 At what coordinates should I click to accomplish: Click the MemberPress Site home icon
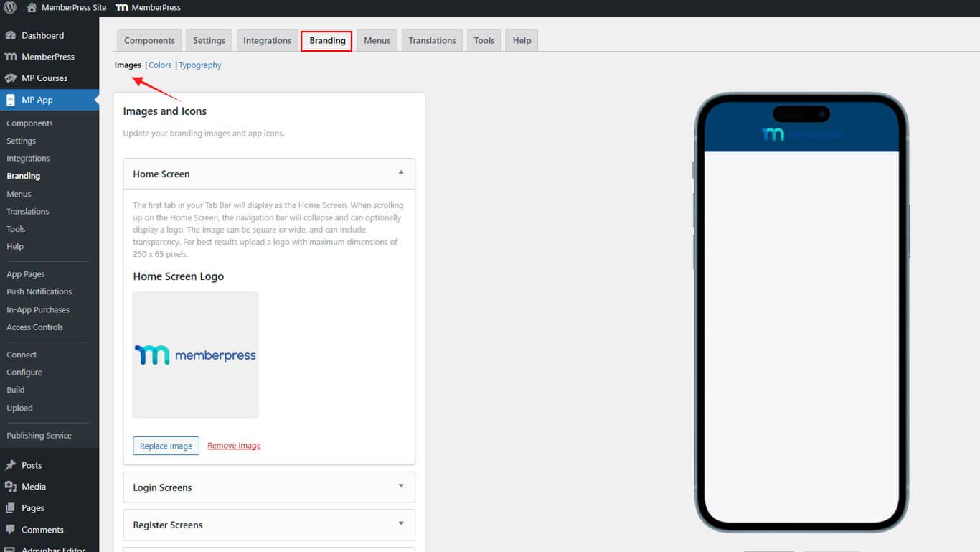click(x=32, y=8)
